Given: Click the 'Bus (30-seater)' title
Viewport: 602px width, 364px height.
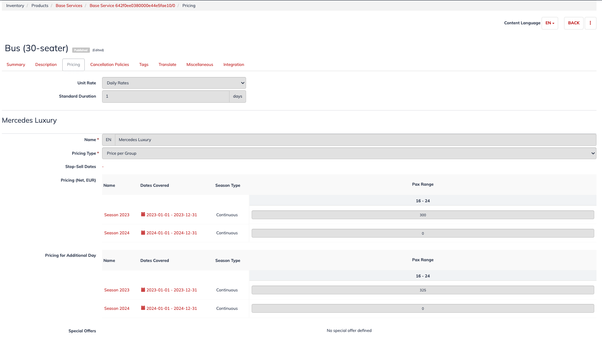Looking at the screenshot, I should [36, 48].
